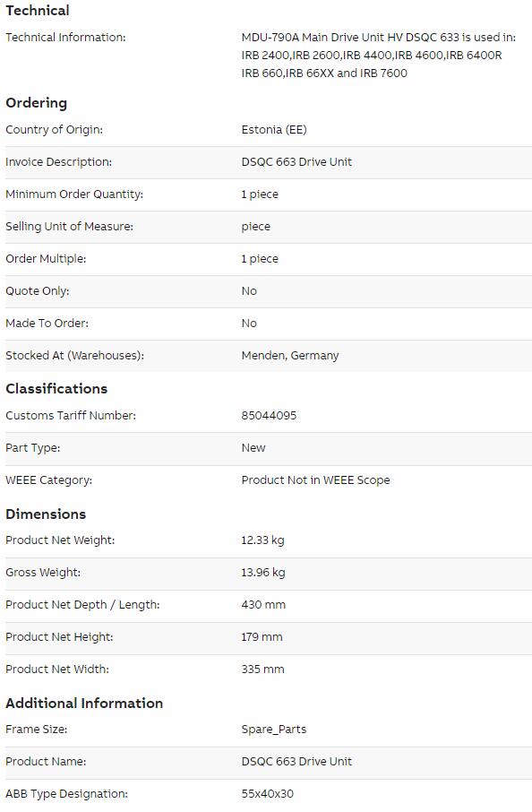Click the Classifications section heading
This screenshot has width=532, height=812.
pyautogui.click(x=56, y=388)
